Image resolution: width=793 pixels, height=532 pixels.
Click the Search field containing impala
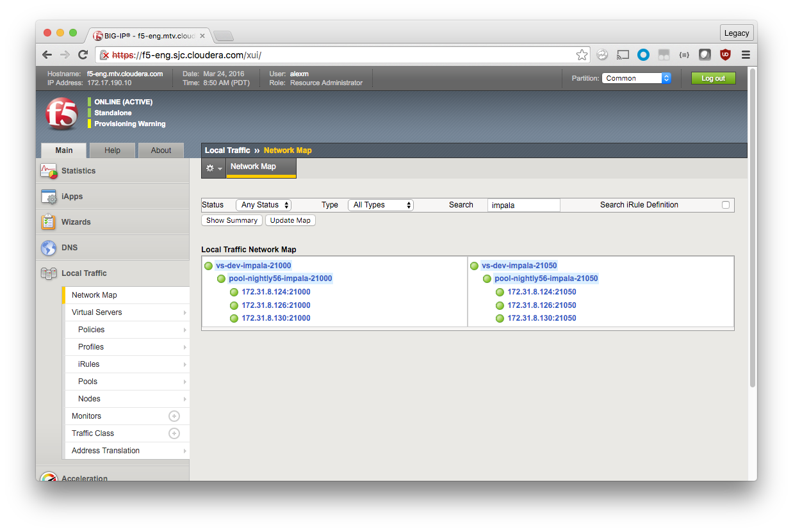[x=523, y=205]
